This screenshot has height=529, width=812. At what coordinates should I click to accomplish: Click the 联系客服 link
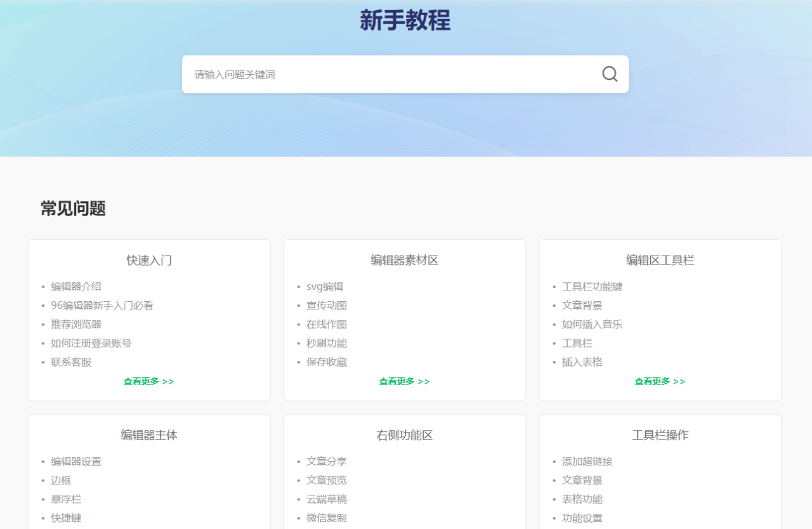(x=71, y=362)
